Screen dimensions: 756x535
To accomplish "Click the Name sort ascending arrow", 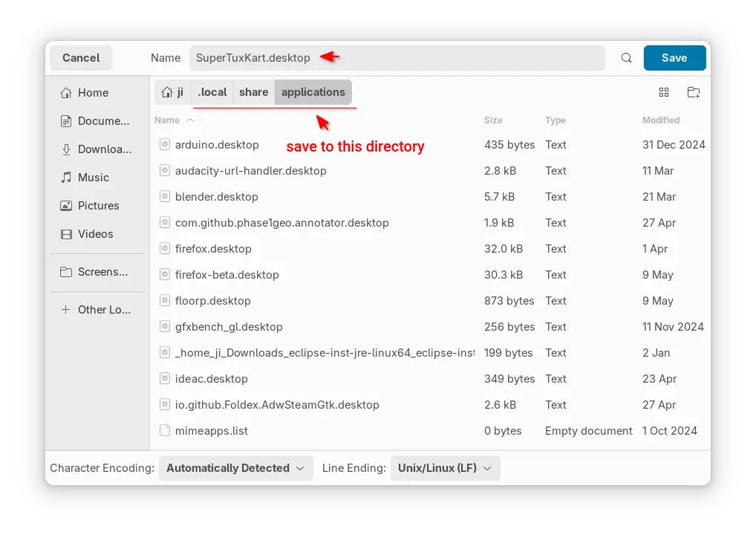I will click(190, 120).
